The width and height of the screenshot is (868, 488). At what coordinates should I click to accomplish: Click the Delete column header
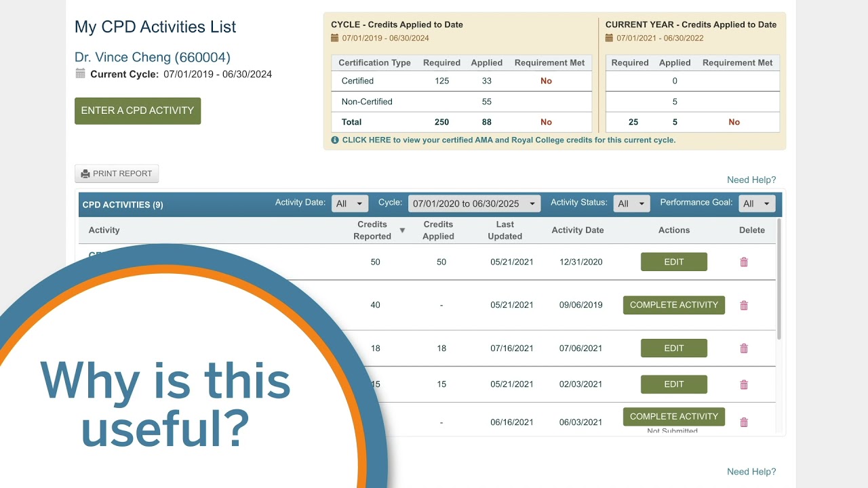coord(752,230)
